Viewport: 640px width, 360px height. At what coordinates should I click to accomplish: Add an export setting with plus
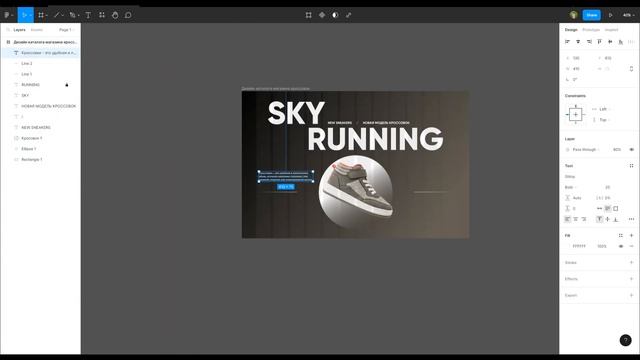click(631, 295)
